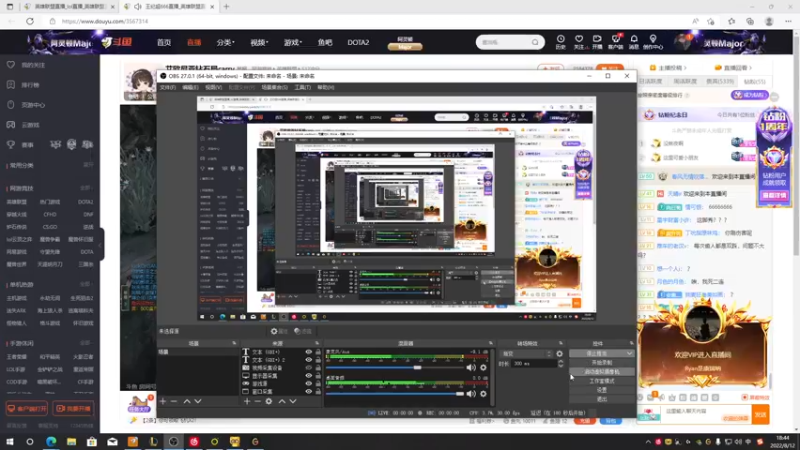Open 文件(F) menu in OBS
Image resolution: width=800 pixels, height=450 pixels.
point(167,87)
